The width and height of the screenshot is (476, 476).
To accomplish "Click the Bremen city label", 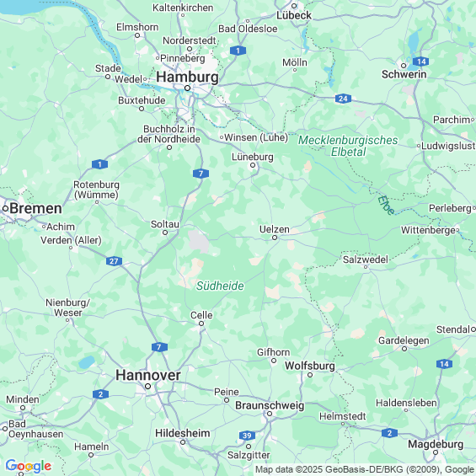I will point(36,208).
